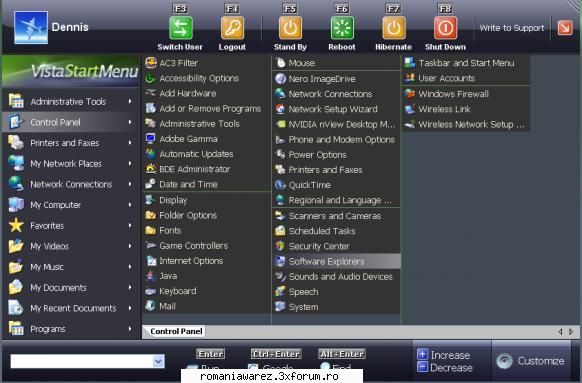Open Automatic Updates
Screen dimensions: 582x383
[x=206, y=154]
